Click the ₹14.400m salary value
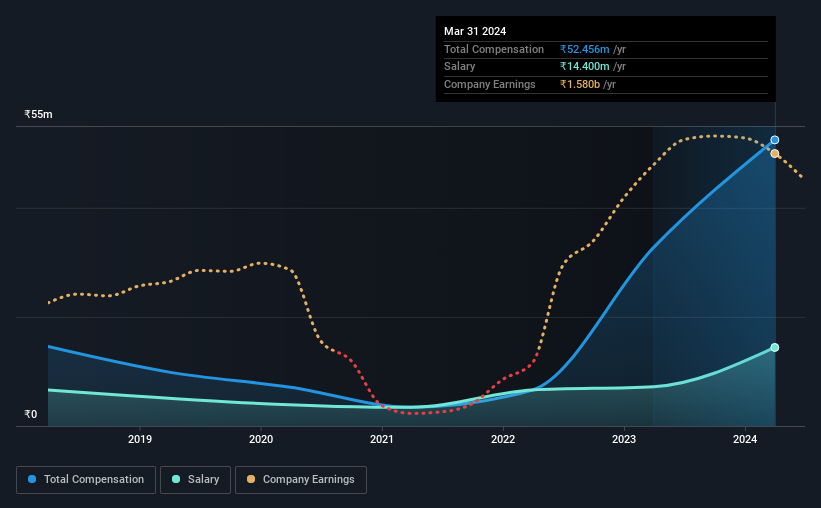The image size is (821, 508). pos(584,67)
